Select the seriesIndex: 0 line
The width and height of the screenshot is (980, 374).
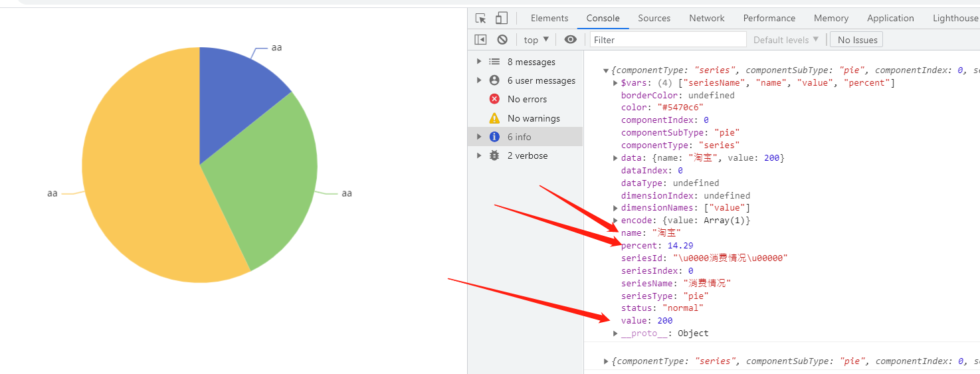(x=657, y=271)
